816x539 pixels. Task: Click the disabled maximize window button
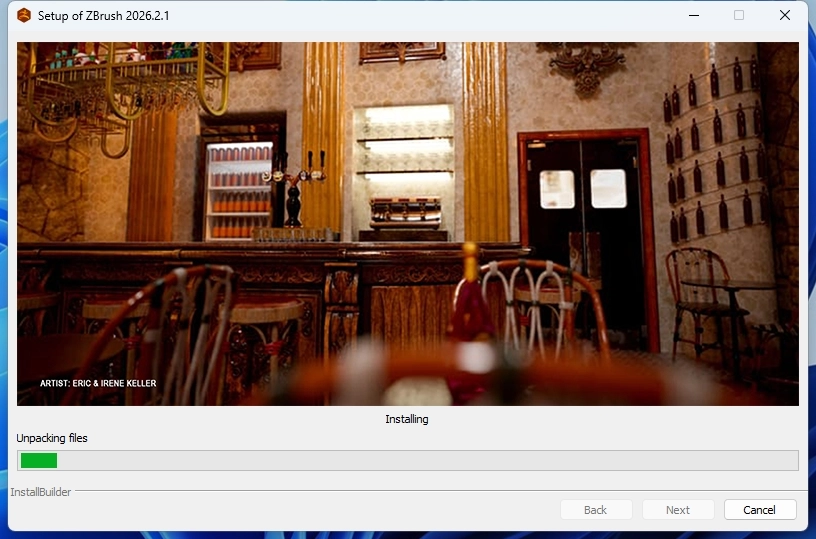(x=739, y=15)
